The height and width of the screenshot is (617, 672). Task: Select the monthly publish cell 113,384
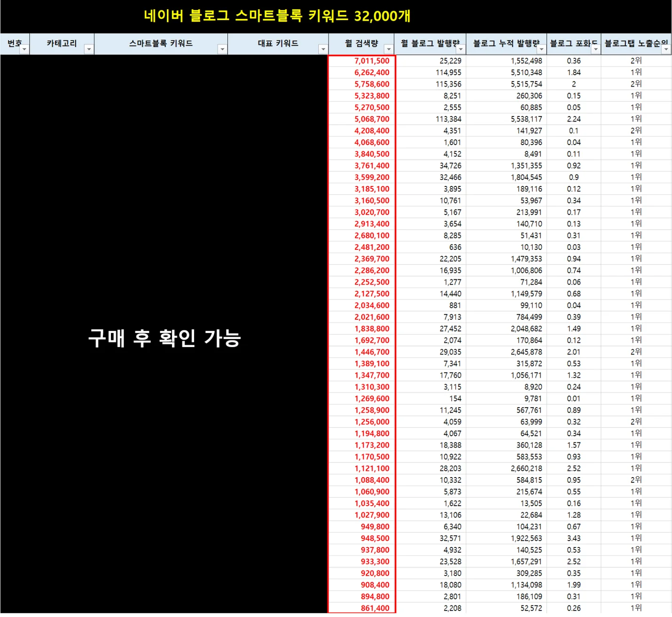click(430, 119)
